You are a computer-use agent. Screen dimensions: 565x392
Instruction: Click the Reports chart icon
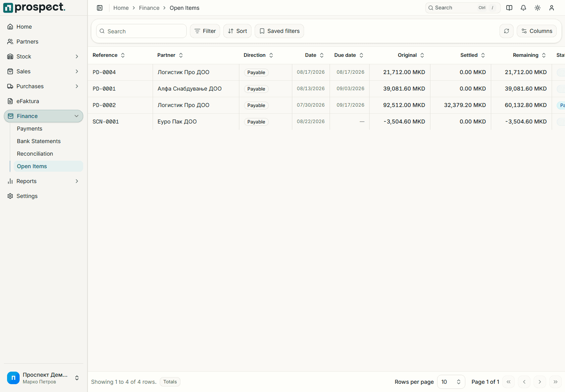pyautogui.click(x=10, y=181)
